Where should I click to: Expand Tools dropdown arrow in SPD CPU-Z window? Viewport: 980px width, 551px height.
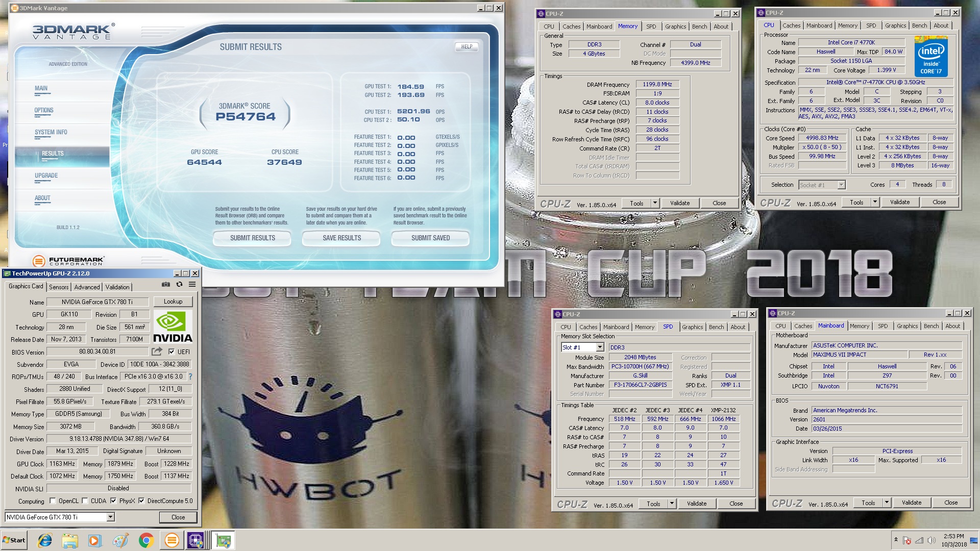(x=672, y=504)
